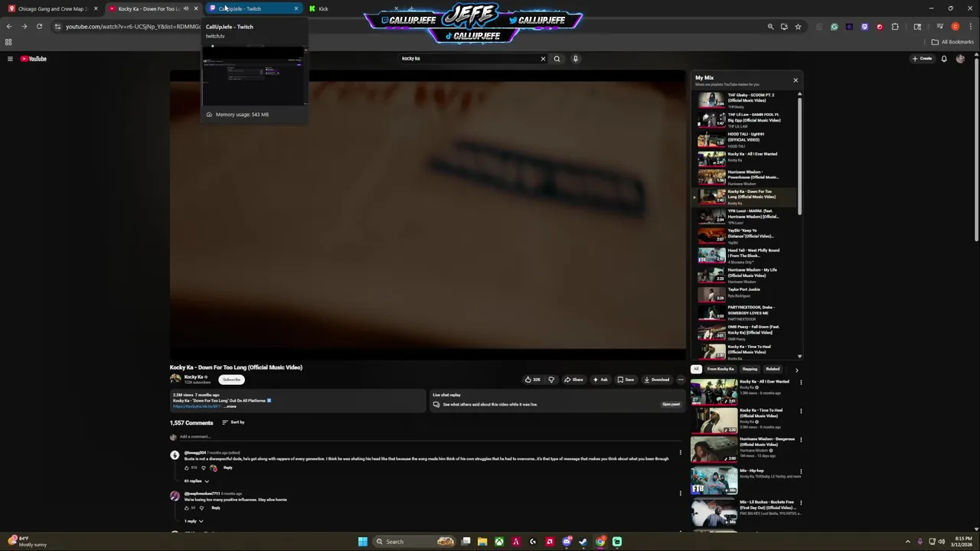Image resolution: width=980 pixels, height=551 pixels.
Task: Close the My Mix playlist panel
Action: (795, 80)
